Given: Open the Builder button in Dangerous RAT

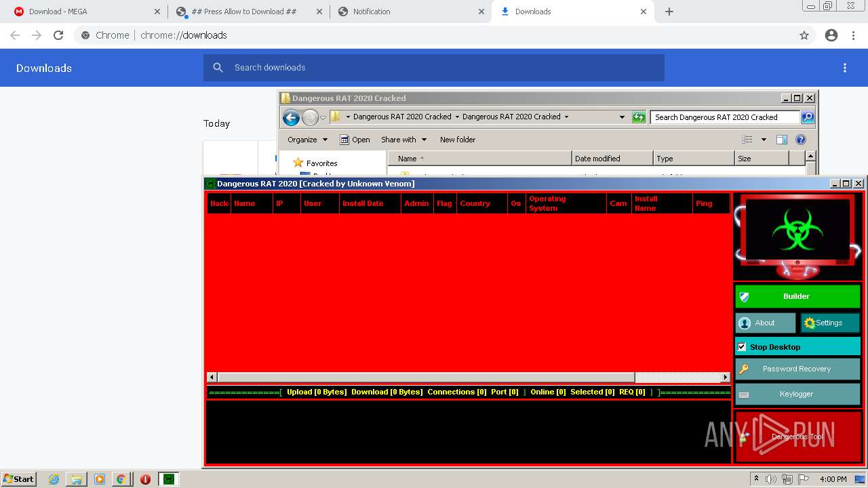Looking at the screenshot, I should 797,296.
